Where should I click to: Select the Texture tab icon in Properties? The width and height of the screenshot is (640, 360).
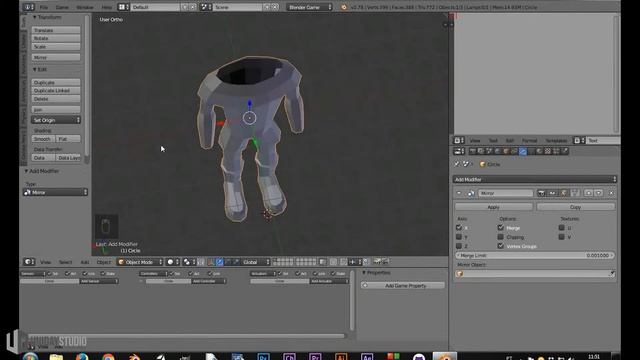tap(548, 151)
